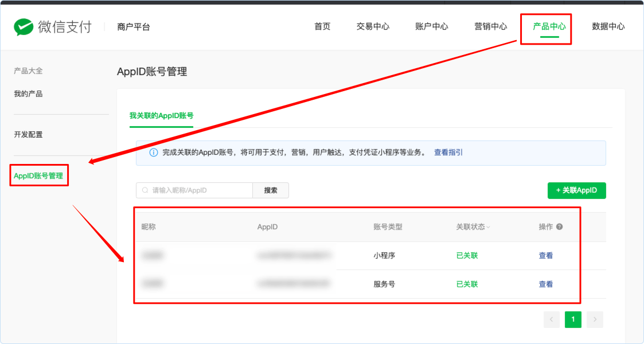Go to previous page arrow
Screen dimensions: 644x344
pyautogui.click(x=552, y=319)
